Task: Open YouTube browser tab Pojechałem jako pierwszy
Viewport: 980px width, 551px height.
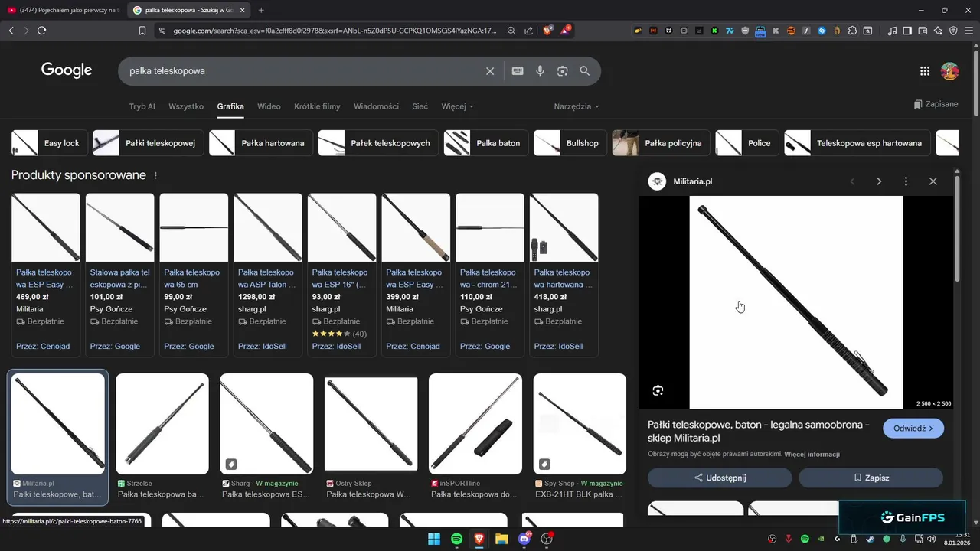Action: [x=63, y=10]
